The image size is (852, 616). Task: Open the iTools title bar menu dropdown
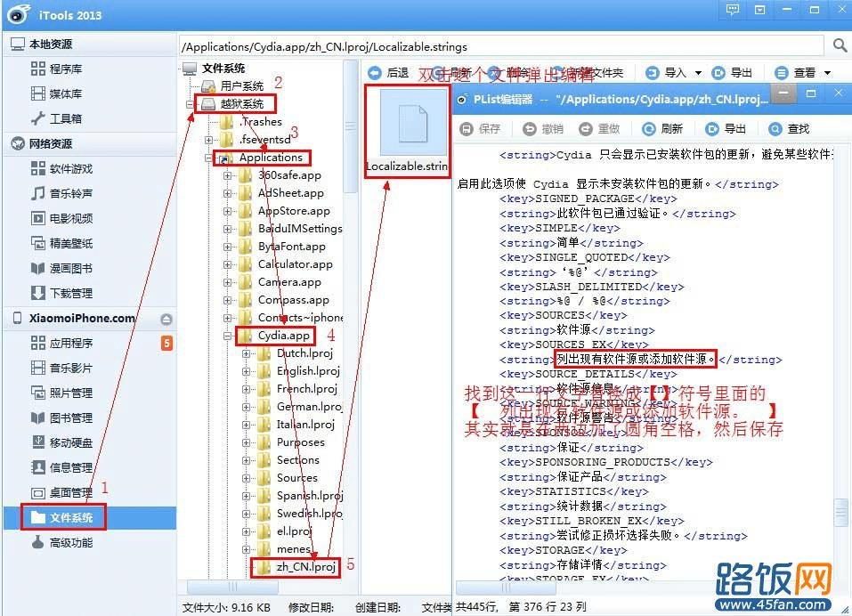coord(759,10)
